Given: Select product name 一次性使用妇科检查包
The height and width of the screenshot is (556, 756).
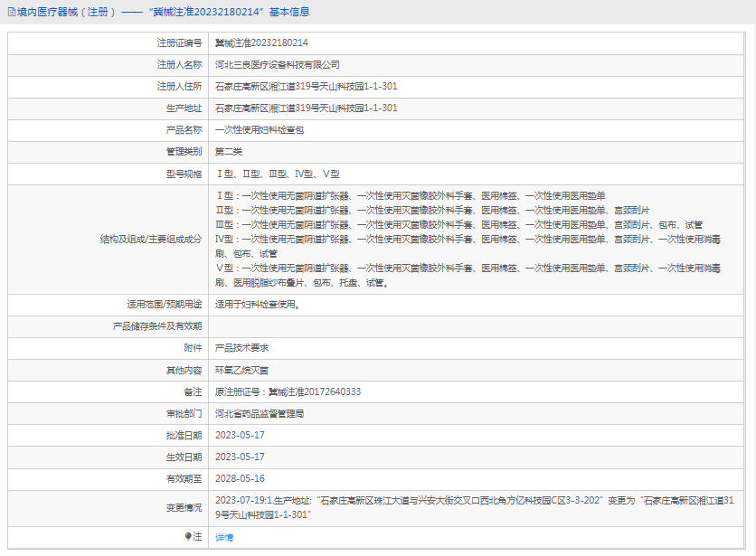Looking at the screenshot, I should pos(260,129).
